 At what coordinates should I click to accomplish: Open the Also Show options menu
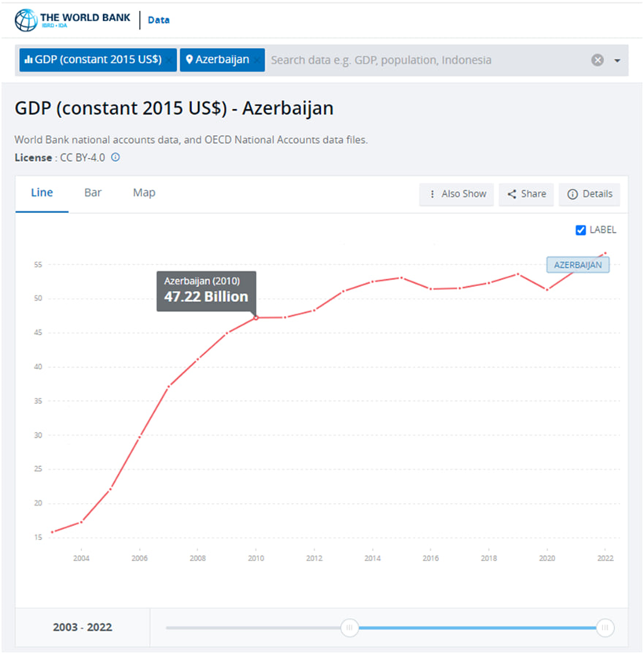[457, 194]
